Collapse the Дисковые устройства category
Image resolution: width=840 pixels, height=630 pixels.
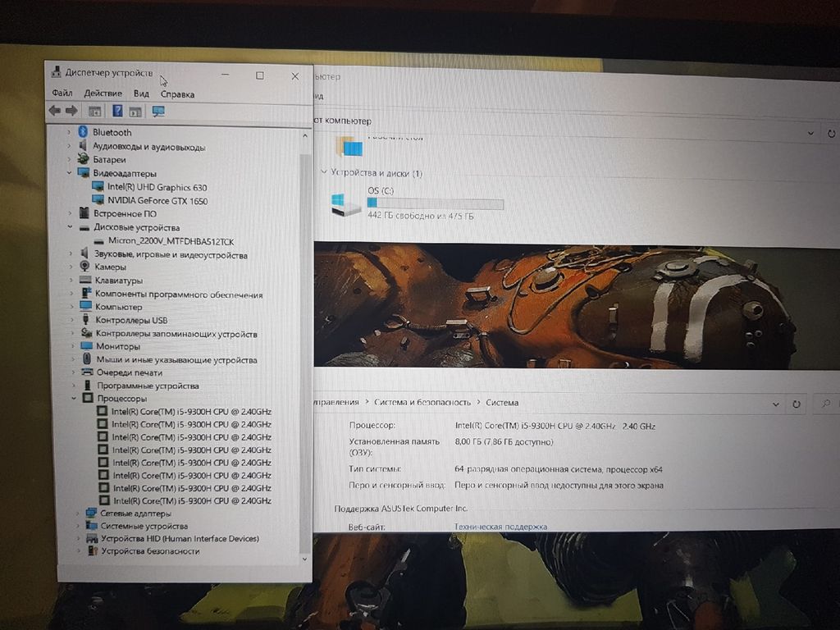tap(70, 226)
